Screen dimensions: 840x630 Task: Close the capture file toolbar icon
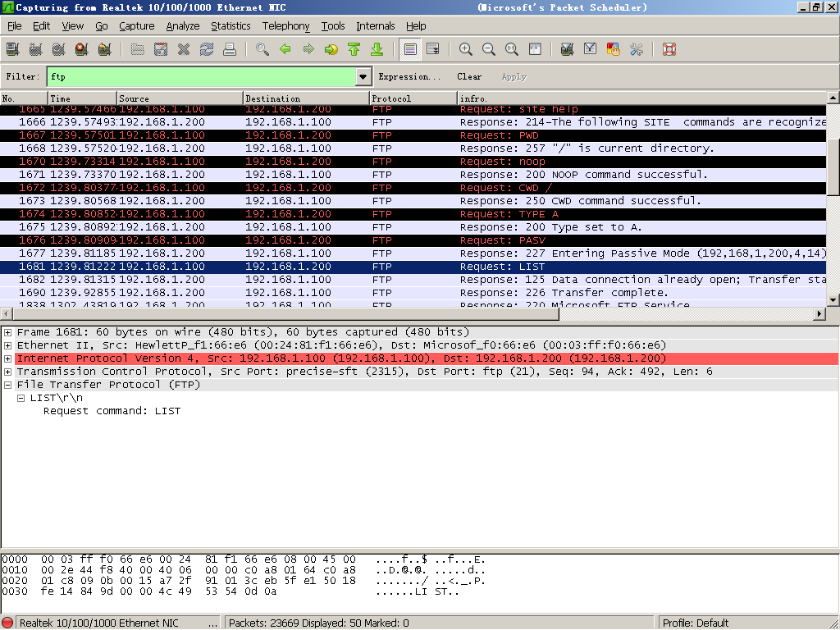(184, 49)
